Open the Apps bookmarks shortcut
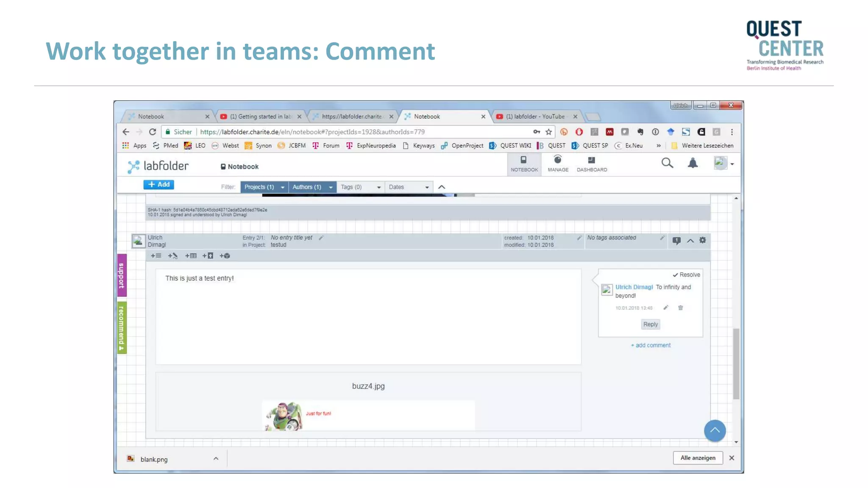 tap(134, 146)
